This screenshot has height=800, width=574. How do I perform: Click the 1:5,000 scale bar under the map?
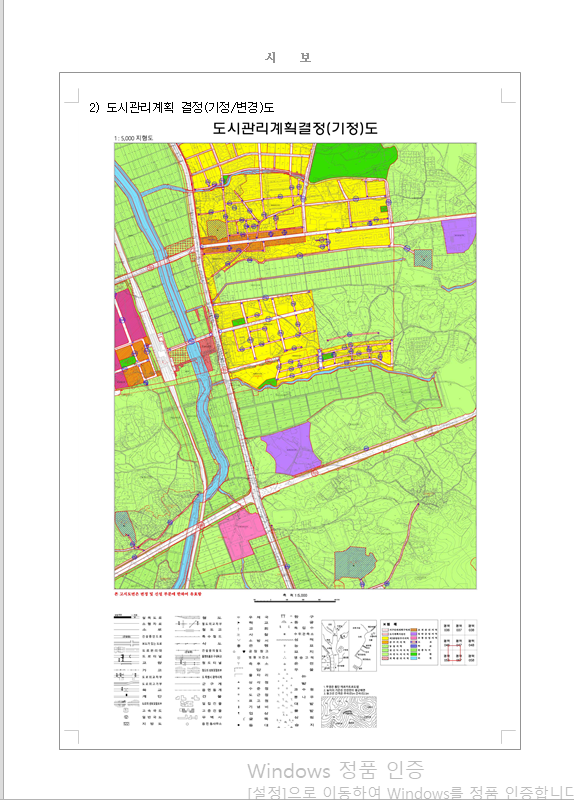coord(296,598)
